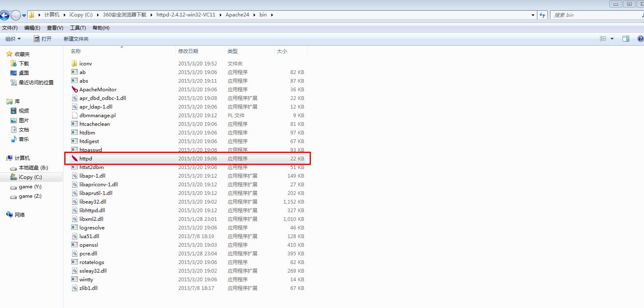The image size is (644, 308).
Task: Select the dbmmanage.pl file
Action: click(97, 115)
